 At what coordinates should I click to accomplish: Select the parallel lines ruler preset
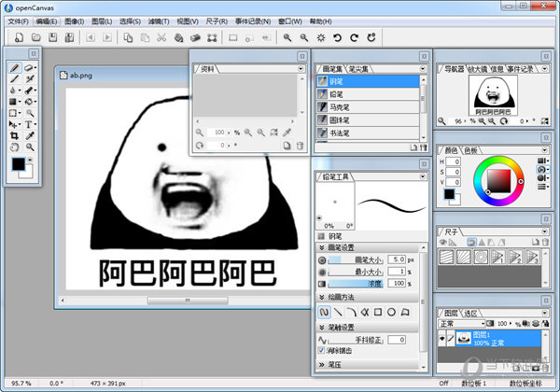click(x=446, y=257)
